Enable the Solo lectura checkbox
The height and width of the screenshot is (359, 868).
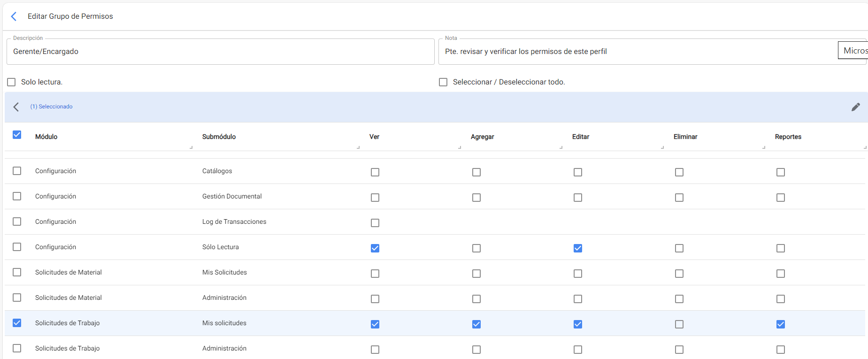(12, 82)
